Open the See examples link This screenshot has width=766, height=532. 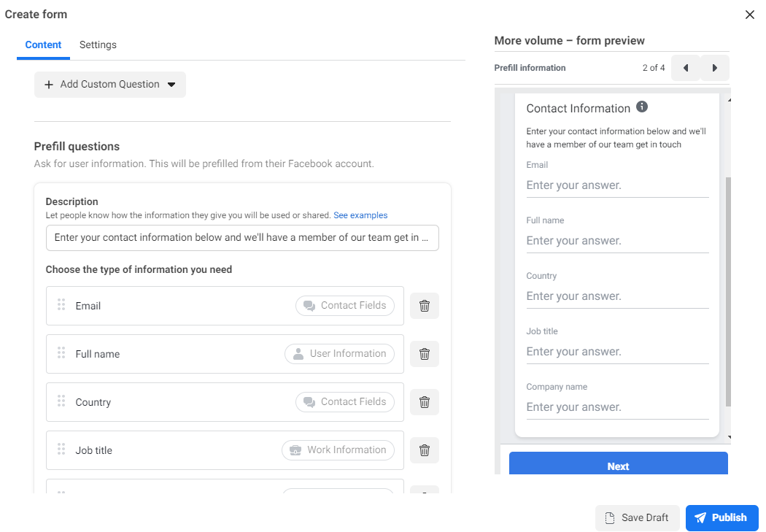[360, 215]
